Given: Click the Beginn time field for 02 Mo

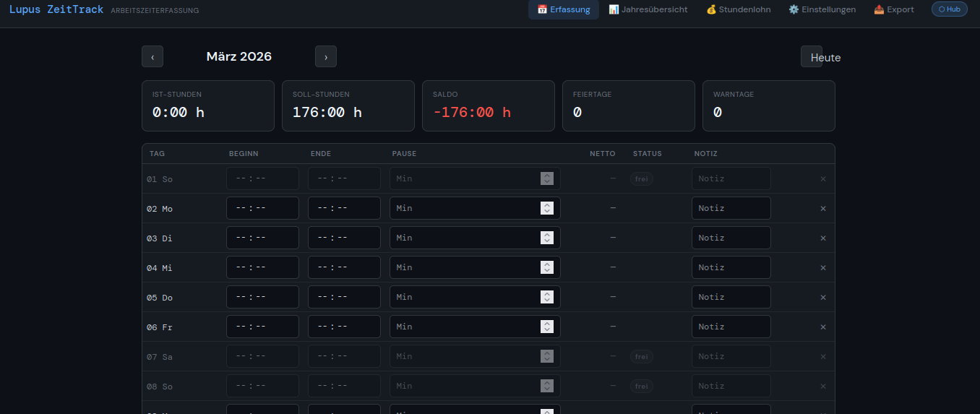Looking at the screenshot, I should click(262, 208).
